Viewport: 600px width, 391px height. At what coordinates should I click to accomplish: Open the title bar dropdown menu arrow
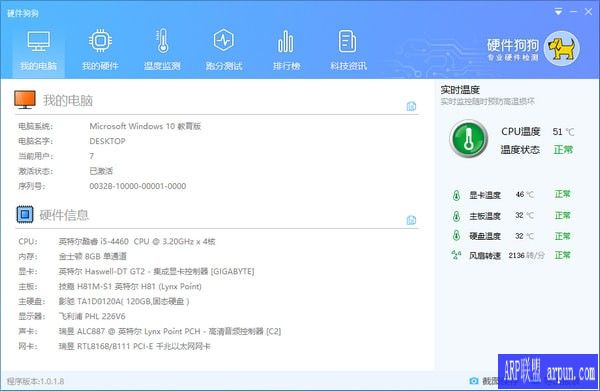[558, 12]
